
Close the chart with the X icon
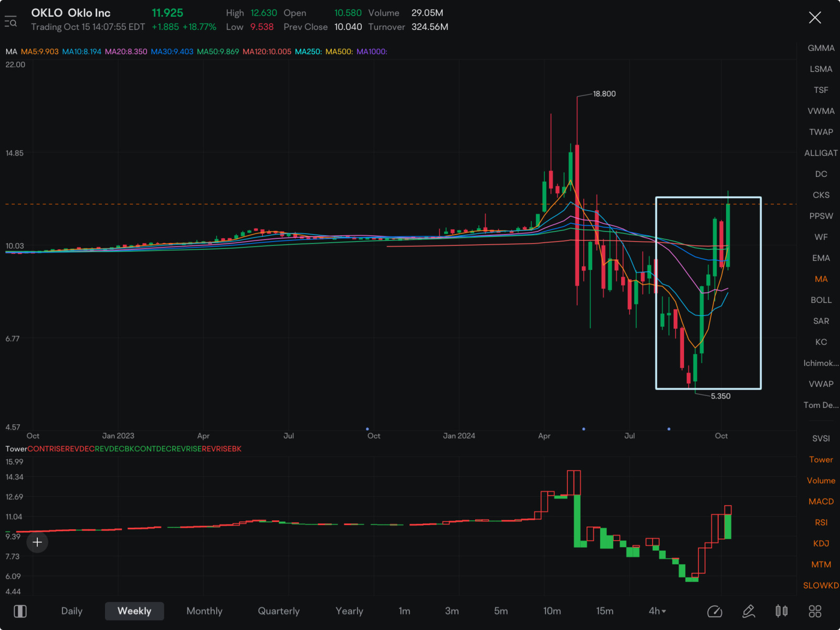(x=815, y=18)
